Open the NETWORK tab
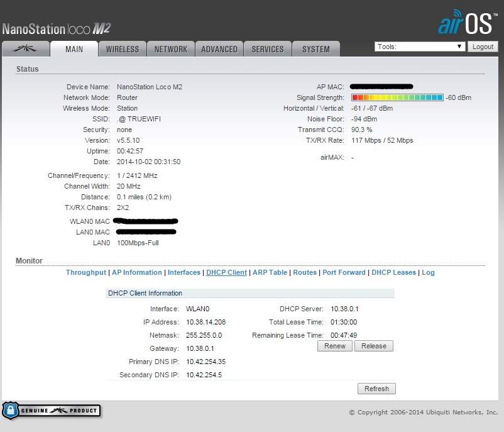 click(x=171, y=49)
